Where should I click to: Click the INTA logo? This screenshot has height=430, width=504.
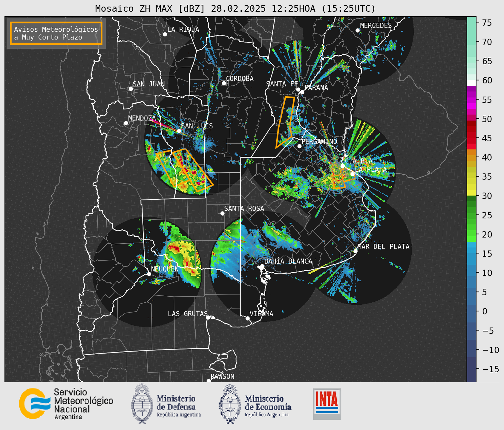tap(327, 404)
